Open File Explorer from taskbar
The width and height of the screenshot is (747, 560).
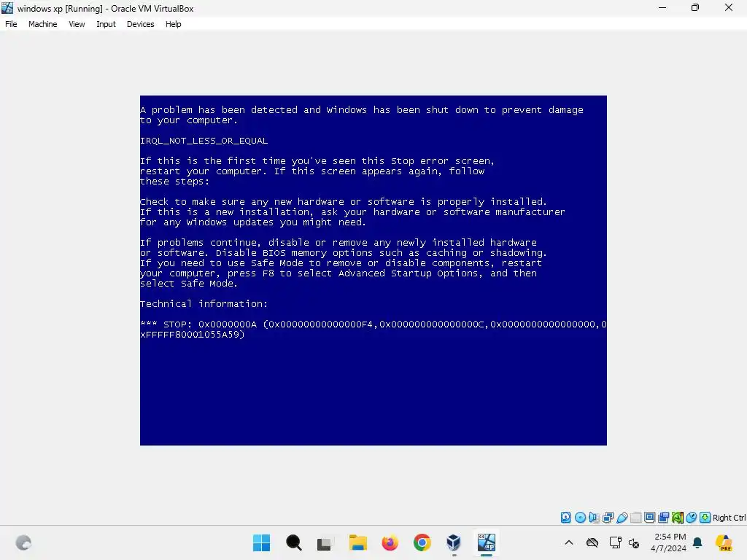[357, 542]
